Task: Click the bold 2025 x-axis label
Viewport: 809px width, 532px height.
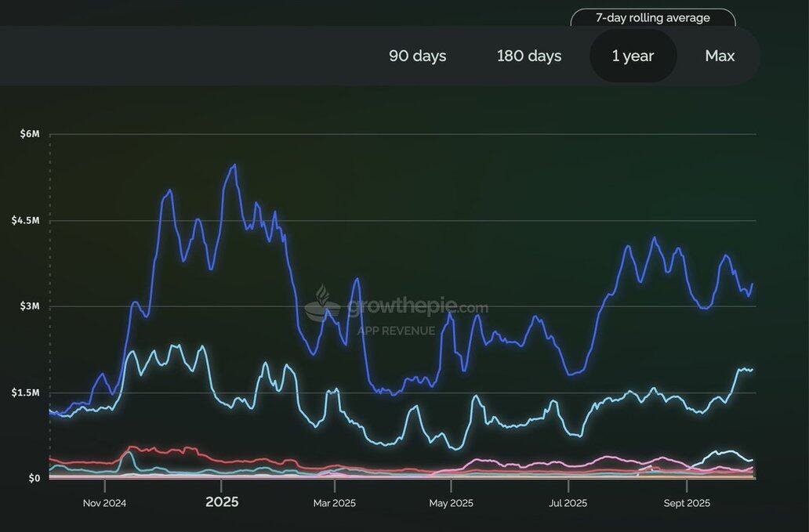Action: coord(222,502)
